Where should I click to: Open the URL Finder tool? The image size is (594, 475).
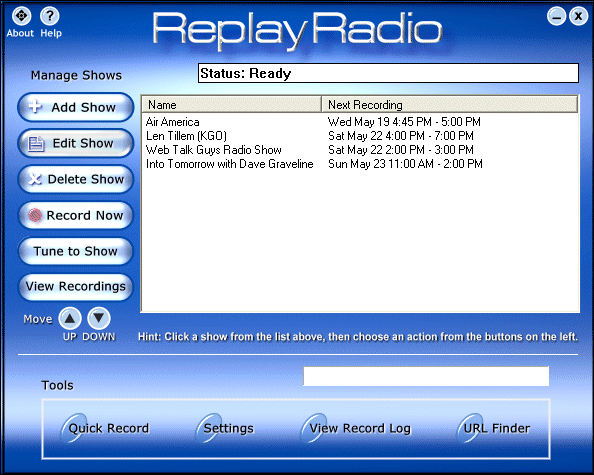(x=492, y=428)
